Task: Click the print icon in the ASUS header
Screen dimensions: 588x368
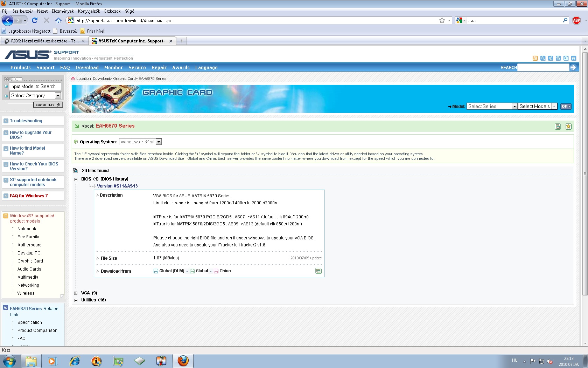Action: 574,58
